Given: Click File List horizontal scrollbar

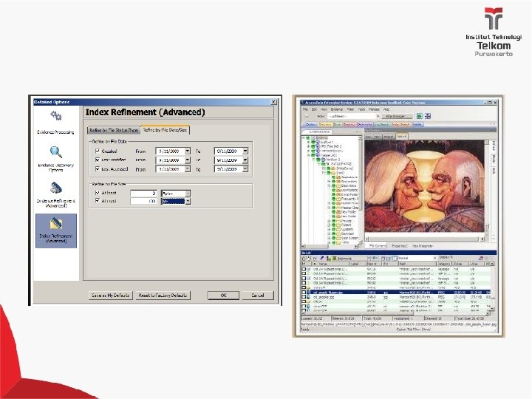Looking at the screenshot, I should (x=396, y=313).
